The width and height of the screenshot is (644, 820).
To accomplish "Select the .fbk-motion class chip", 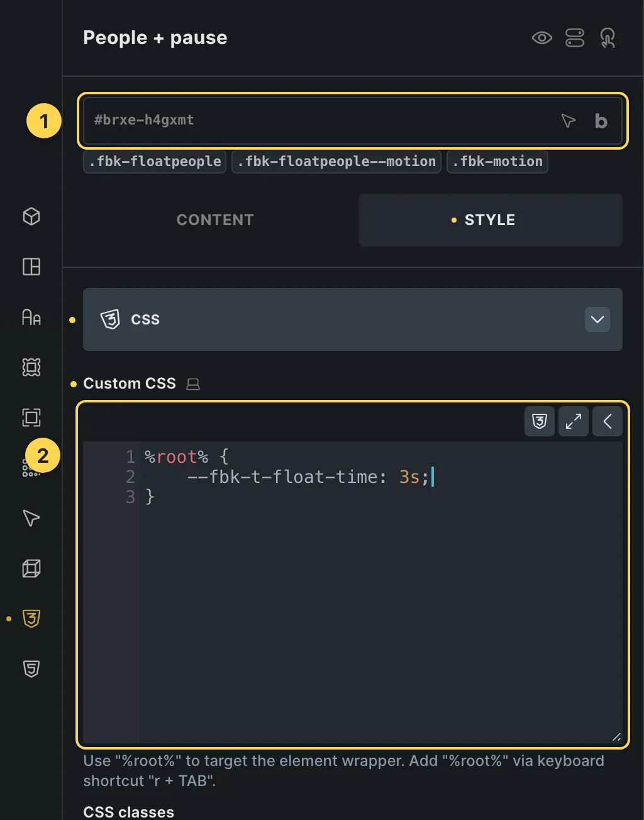I will (497, 162).
